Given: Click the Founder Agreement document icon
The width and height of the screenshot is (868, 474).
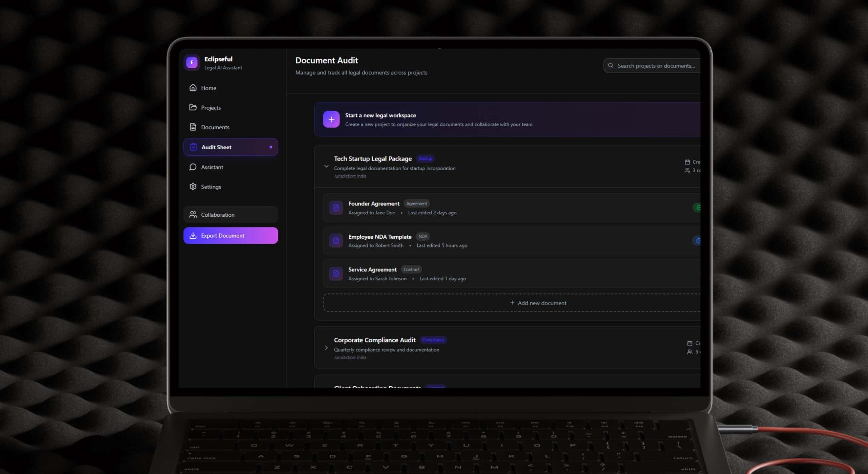Looking at the screenshot, I should (x=336, y=208).
